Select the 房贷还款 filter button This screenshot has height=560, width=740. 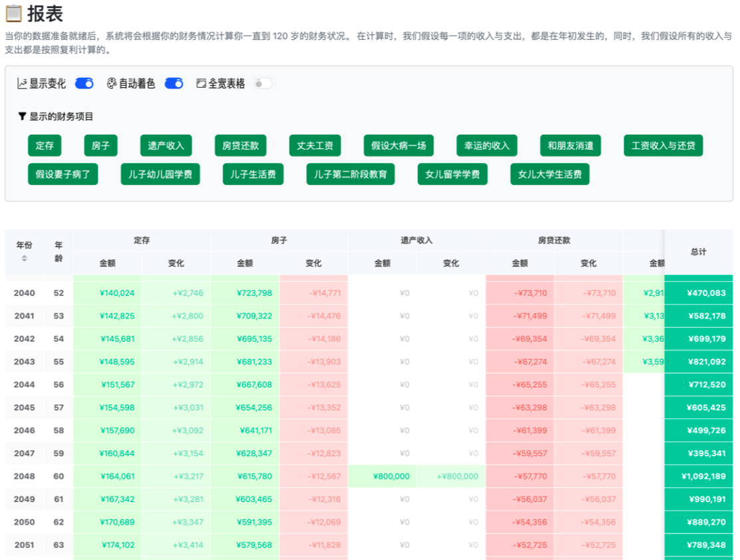click(240, 145)
